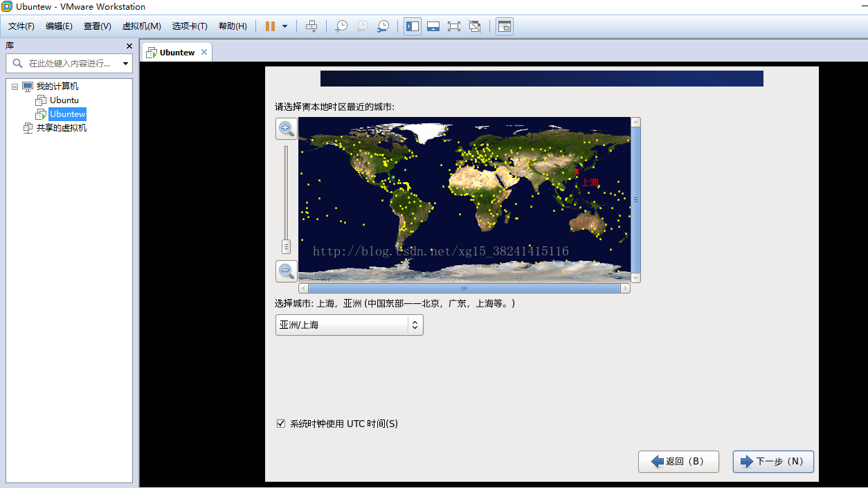Click the VMware Workstation title bar icon
Image resolution: width=868 pixels, height=488 pixels.
[x=7, y=7]
